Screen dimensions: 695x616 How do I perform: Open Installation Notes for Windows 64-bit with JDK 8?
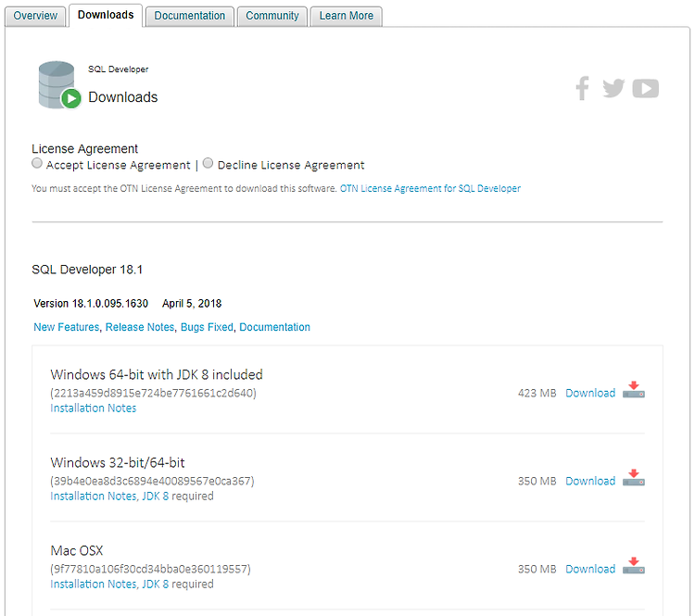[x=93, y=409]
